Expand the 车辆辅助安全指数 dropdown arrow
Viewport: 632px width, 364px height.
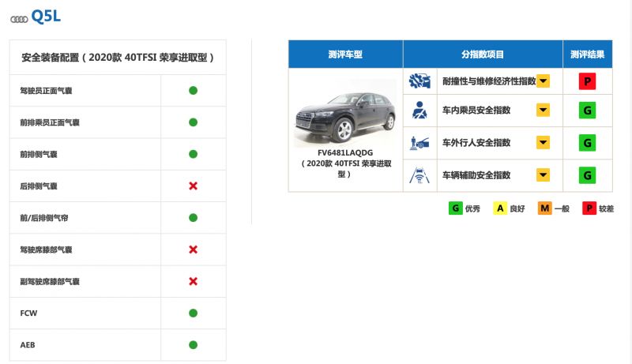click(543, 175)
